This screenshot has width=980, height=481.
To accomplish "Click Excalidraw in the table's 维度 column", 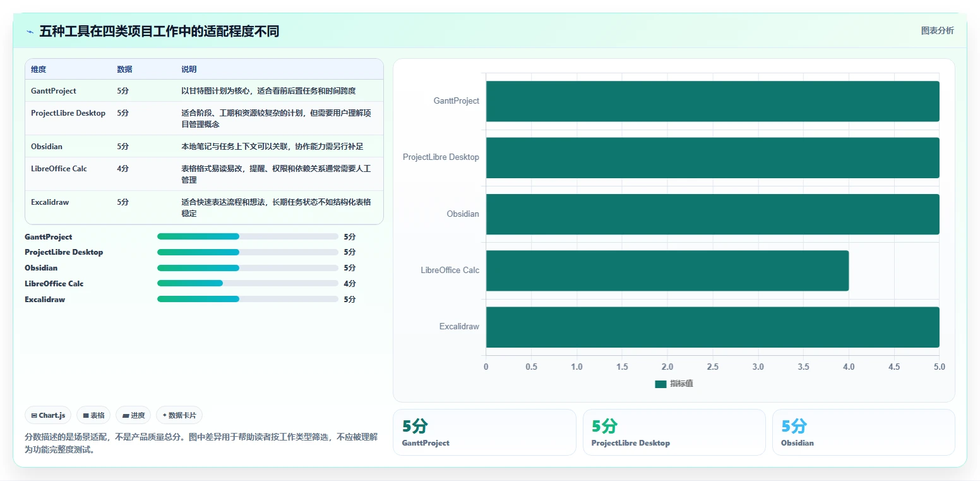I will click(x=50, y=202).
